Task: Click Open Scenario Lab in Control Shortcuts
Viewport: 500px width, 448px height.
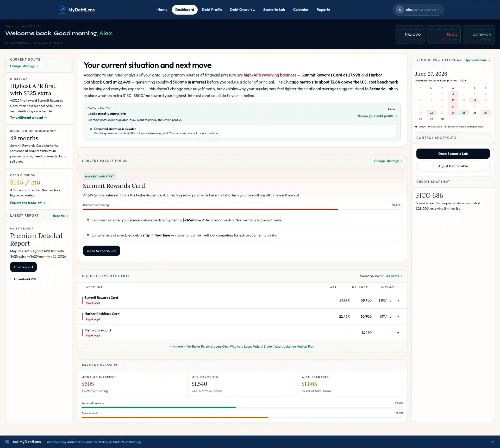Action: 453,154
